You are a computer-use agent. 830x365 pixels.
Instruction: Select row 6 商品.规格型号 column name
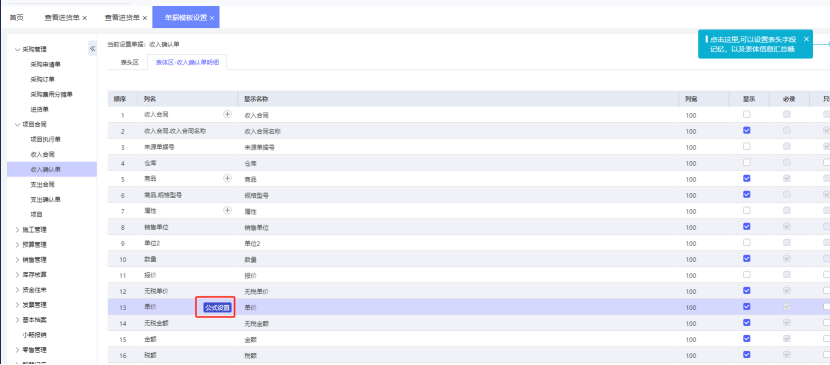(163, 195)
